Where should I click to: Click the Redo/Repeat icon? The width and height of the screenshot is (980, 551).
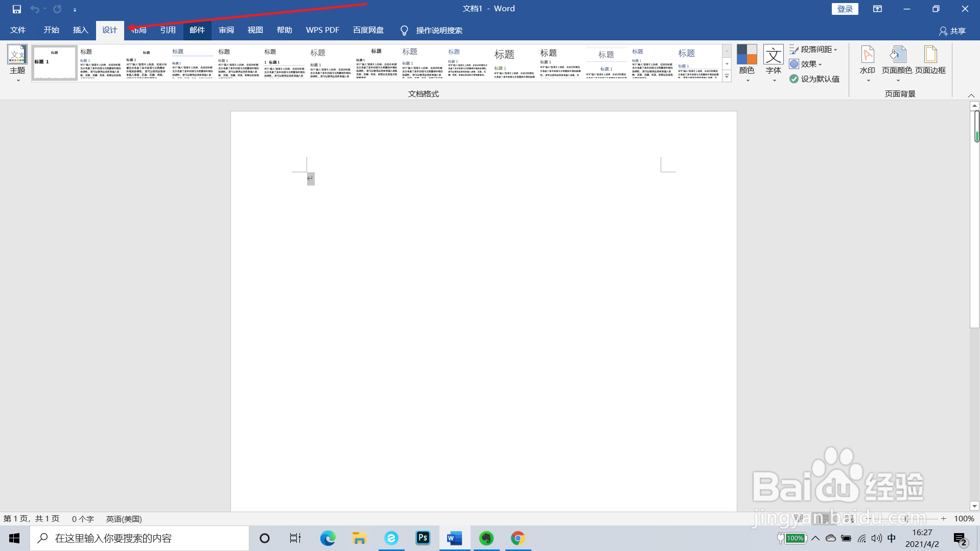[x=57, y=9]
